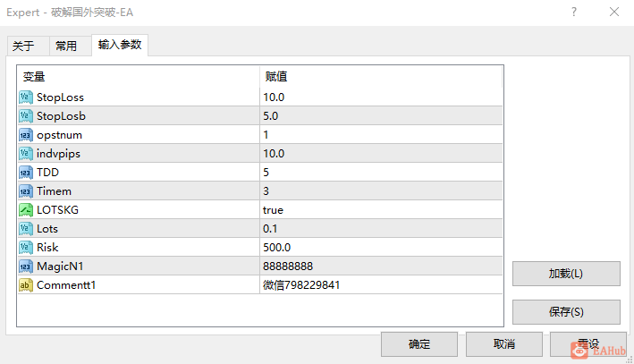The image size is (634, 364).
Task: Click the LOTSKG boolean type icon
Action: 26,209
